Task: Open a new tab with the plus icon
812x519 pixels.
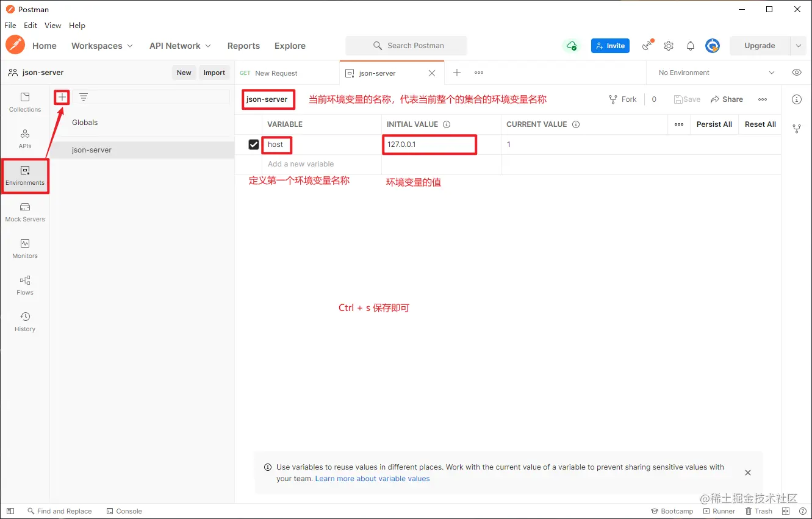Action: coord(457,73)
